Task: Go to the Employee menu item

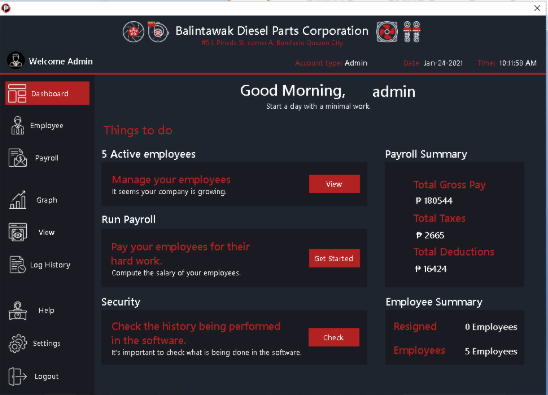Action: pos(47,125)
